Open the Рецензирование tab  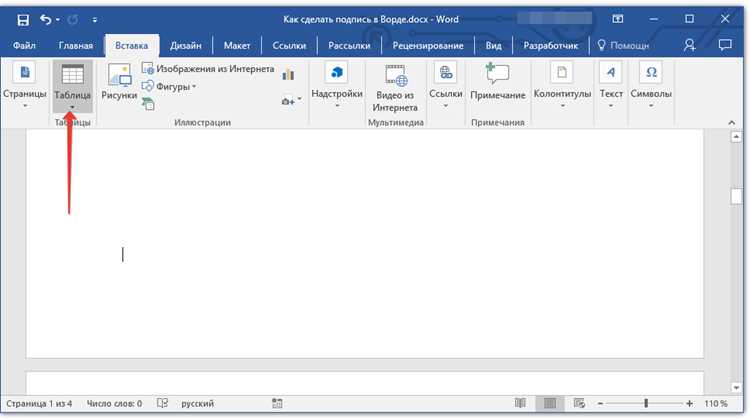pyautogui.click(x=428, y=45)
